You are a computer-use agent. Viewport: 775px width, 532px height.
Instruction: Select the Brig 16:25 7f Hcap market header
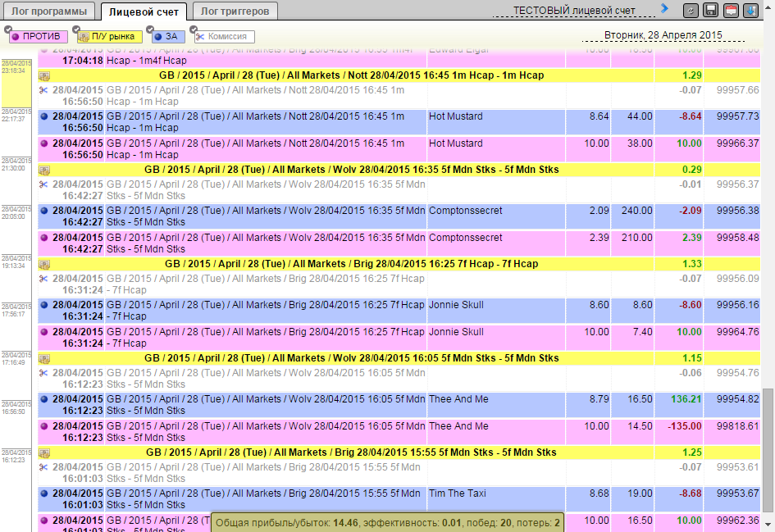click(x=352, y=264)
